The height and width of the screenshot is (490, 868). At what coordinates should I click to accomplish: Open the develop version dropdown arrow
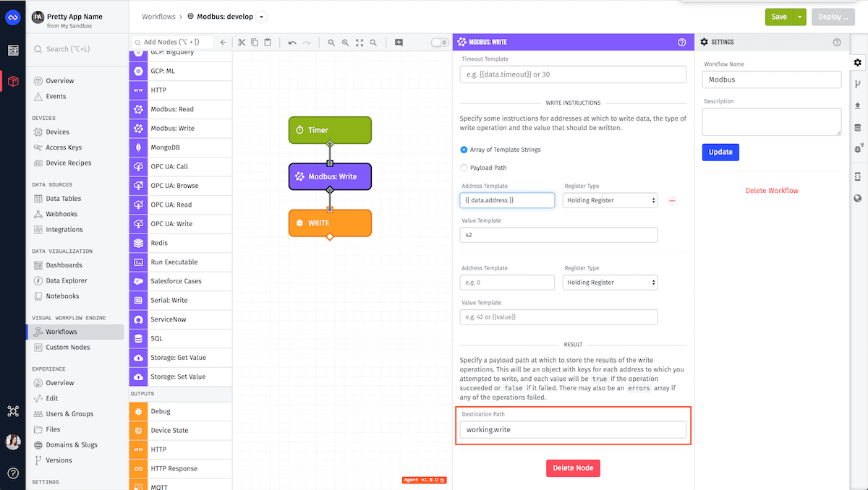pos(262,17)
